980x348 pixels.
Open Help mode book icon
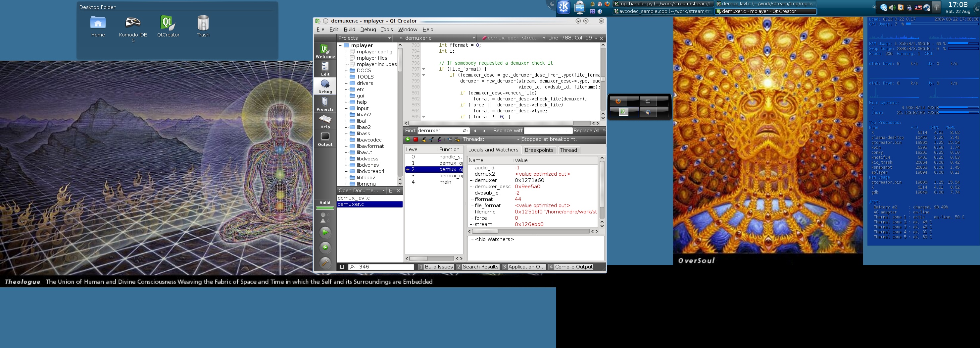325,121
